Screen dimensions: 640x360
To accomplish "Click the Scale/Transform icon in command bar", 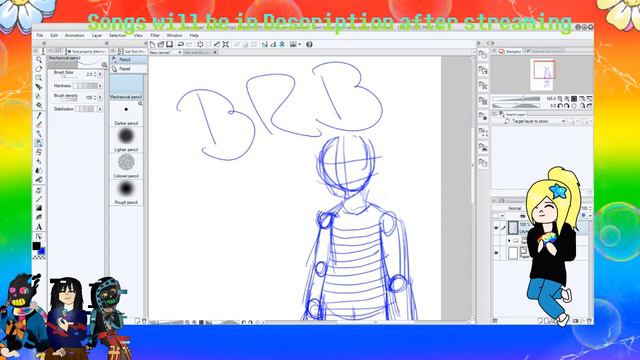I will point(225,44).
